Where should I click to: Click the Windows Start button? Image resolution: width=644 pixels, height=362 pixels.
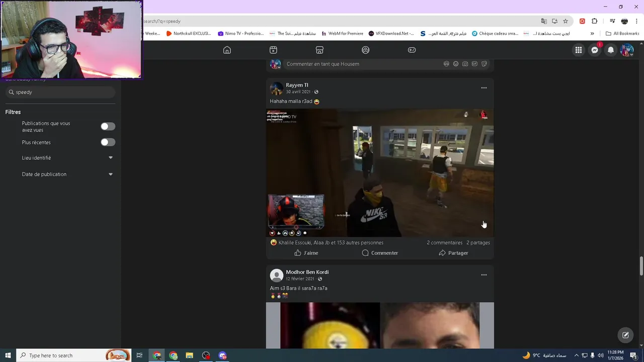pos(8,355)
